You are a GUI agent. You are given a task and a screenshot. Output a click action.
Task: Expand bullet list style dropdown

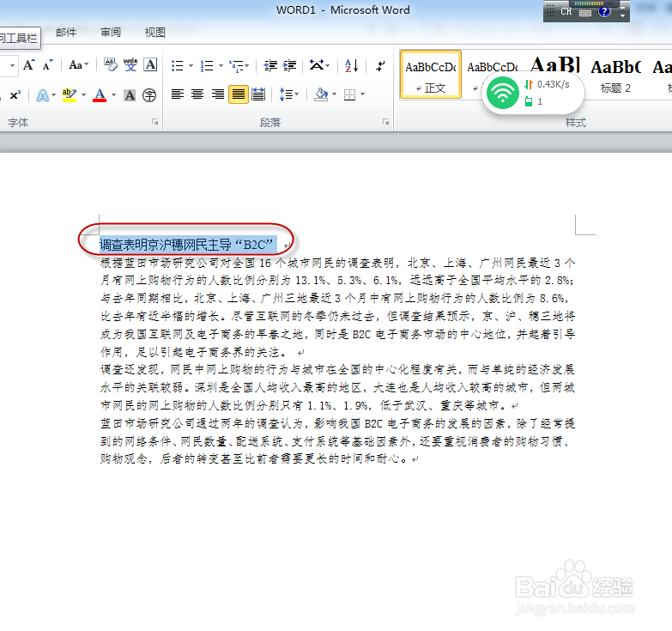[x=191, y=65]
